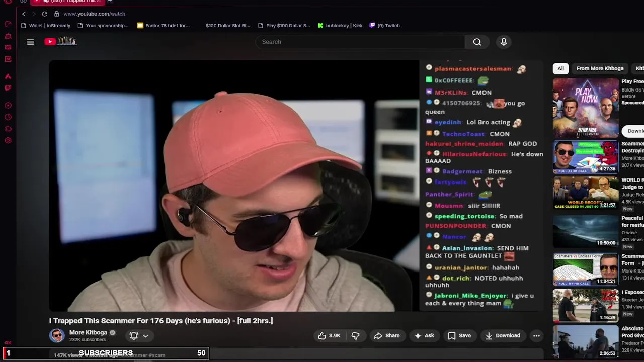Go to YouTube home via logo
Image resolution: width=644 pixels, height=362 pixels.
point(60,41)
